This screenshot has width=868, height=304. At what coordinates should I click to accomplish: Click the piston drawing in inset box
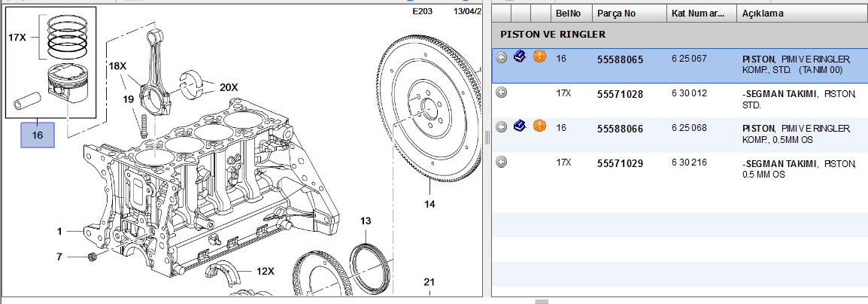click(x=66, y=83)
